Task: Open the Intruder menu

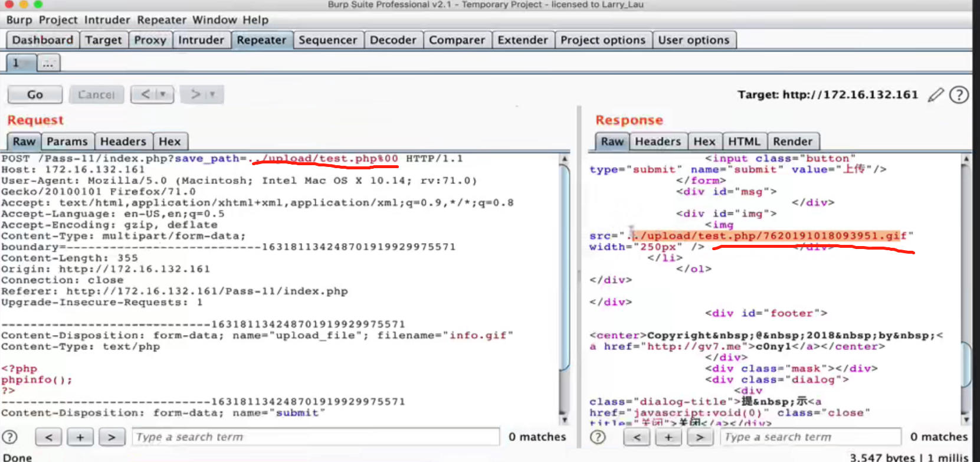Action: coord(107,19)
